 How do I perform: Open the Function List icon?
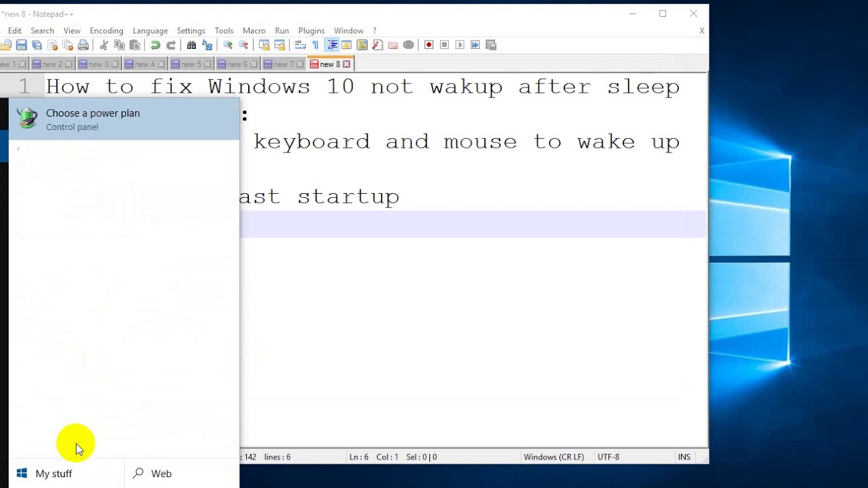[x=378, y=45]
